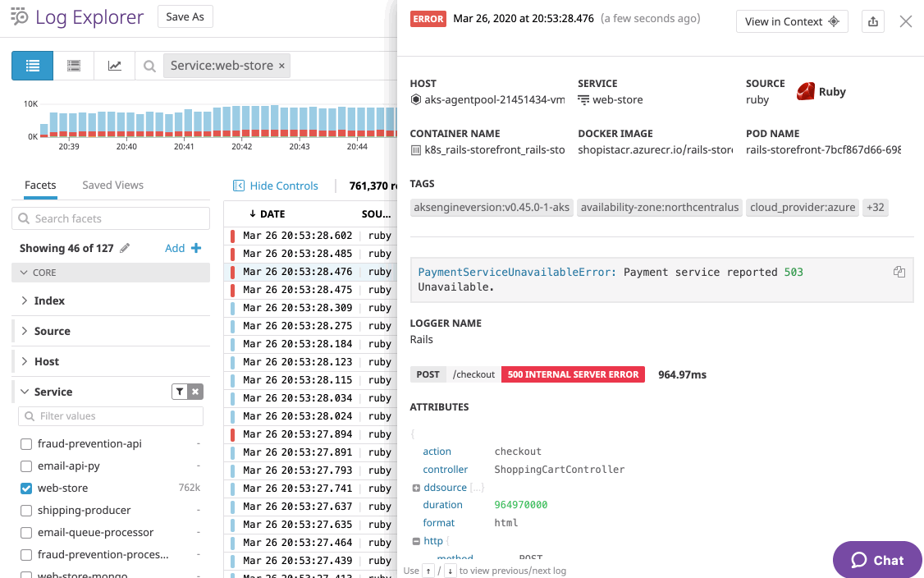
Task: Uncheck the web-store service checkbox
Action: click(x=26, y=488)
